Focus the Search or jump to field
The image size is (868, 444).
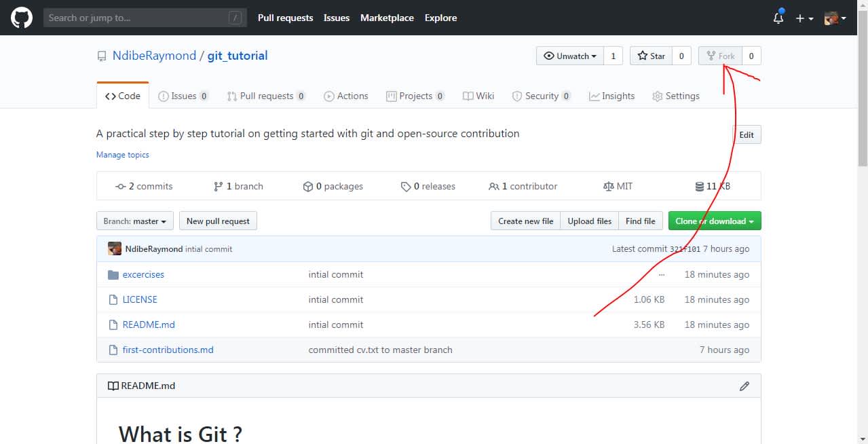(x=145, y=18)
